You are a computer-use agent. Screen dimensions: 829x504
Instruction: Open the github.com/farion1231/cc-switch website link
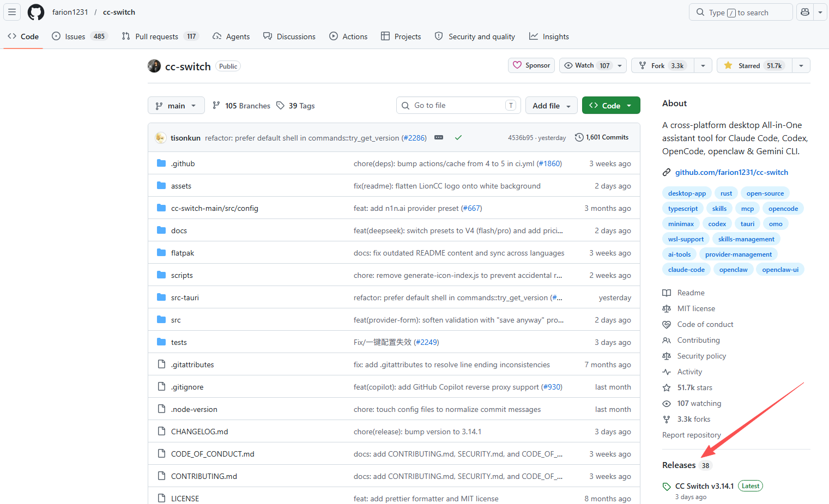(731, 172)
